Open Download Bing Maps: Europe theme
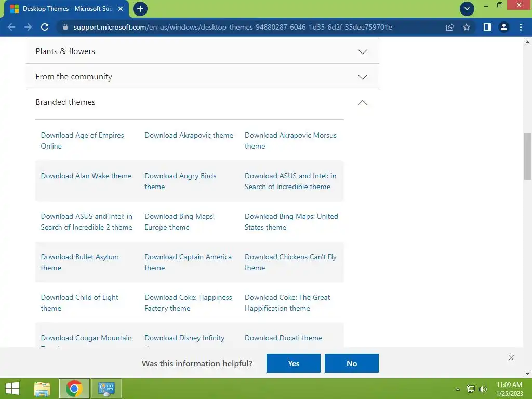 [179, 221]
